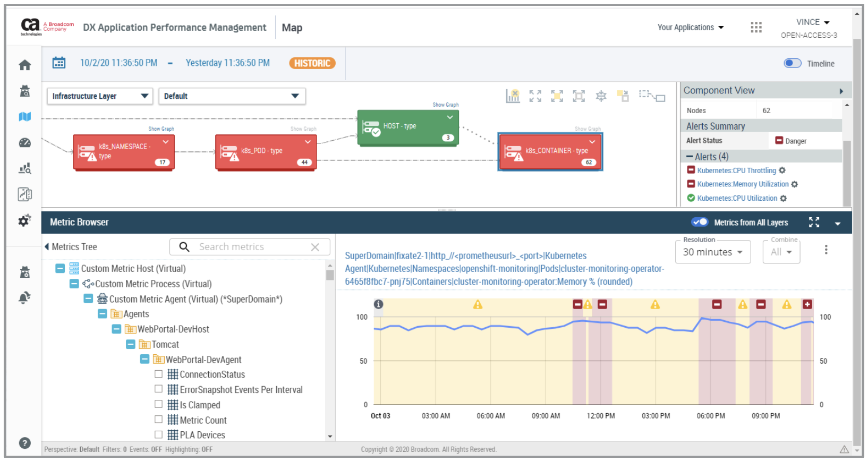Image resolution: width=868 pixels, height=461 pixels.
Task: Click the HISTORIC mode badge
Action: pyautogui.click(x=312, y=63)
